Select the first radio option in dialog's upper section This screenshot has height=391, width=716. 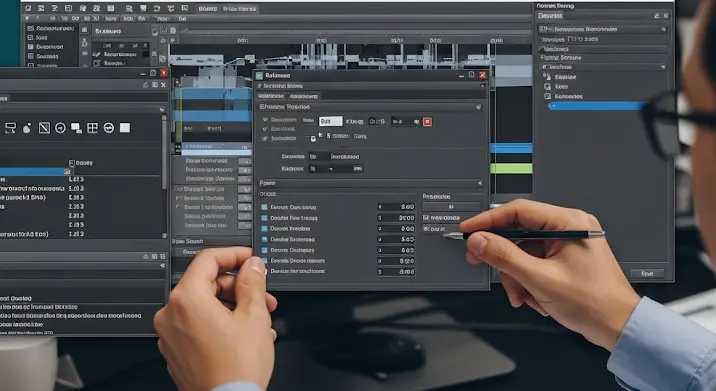point(265,120)
